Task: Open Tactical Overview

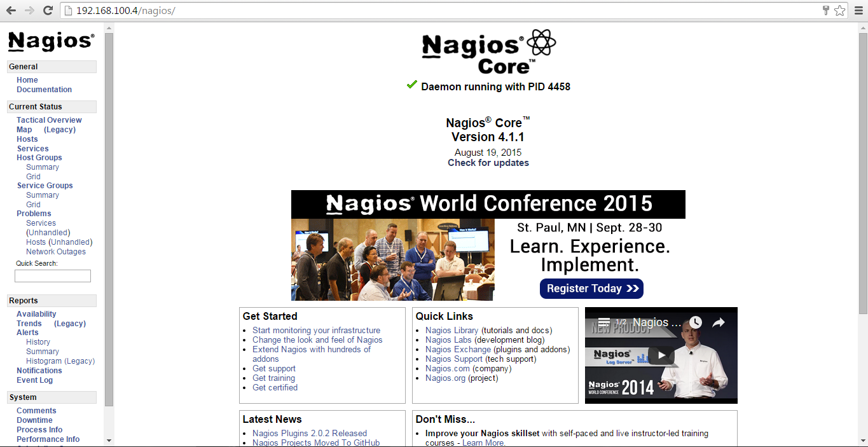Action: (49, 120)
